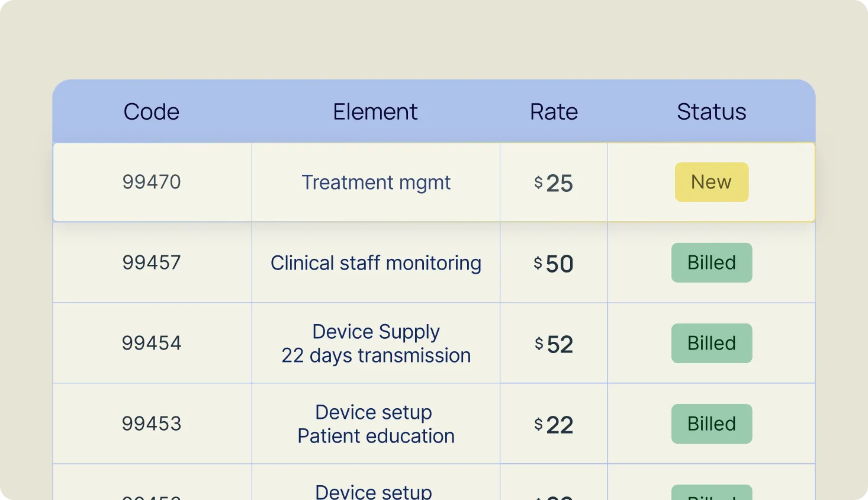Click Billed badge for code 99454
The width and height of the screenshot is (868, 500).
712,343
